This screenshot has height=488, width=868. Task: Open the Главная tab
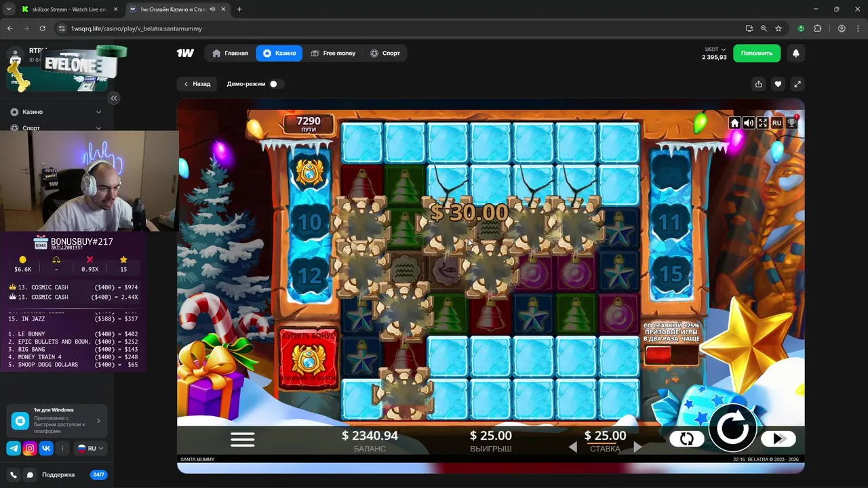231,53
